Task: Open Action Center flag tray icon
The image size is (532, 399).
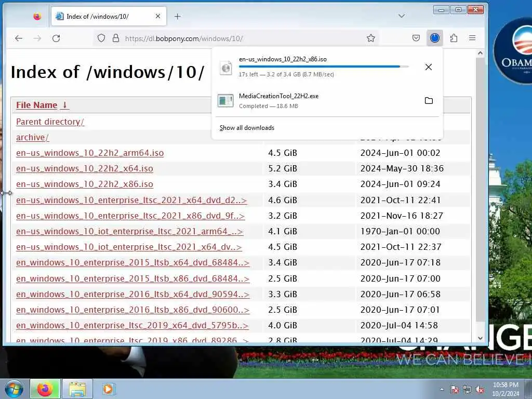Action: click(x=455, y=389)
